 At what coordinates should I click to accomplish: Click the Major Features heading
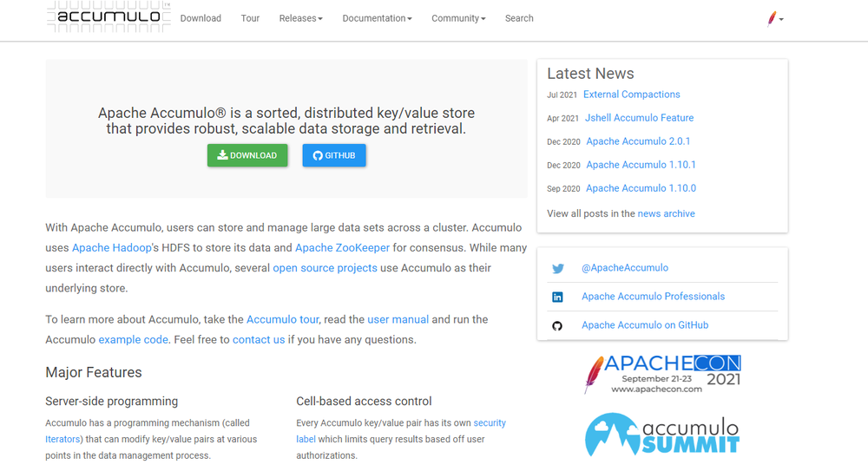[x=94, y=372]
